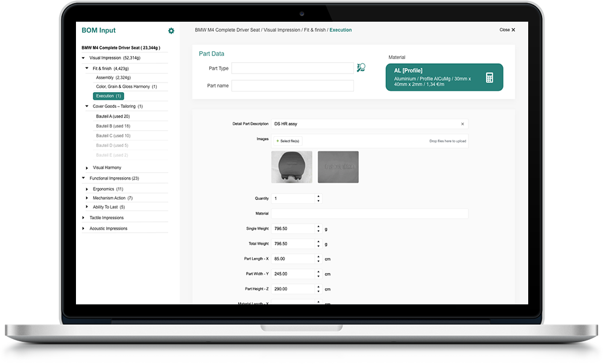This screenshot has width=603, height=364.
Task: Open the headrest photo thumbnail
Action: pos(292,167)
